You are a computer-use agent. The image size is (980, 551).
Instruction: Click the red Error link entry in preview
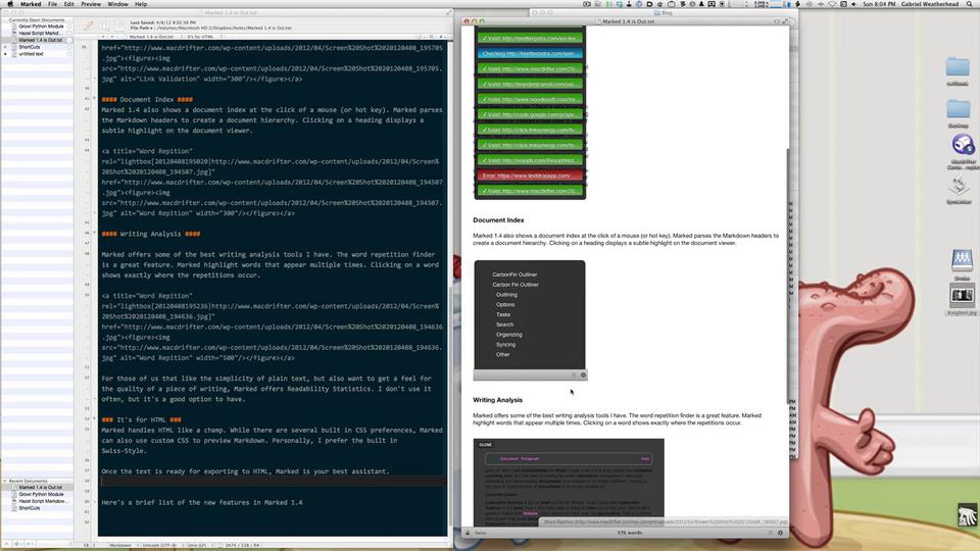click(530, 176)
